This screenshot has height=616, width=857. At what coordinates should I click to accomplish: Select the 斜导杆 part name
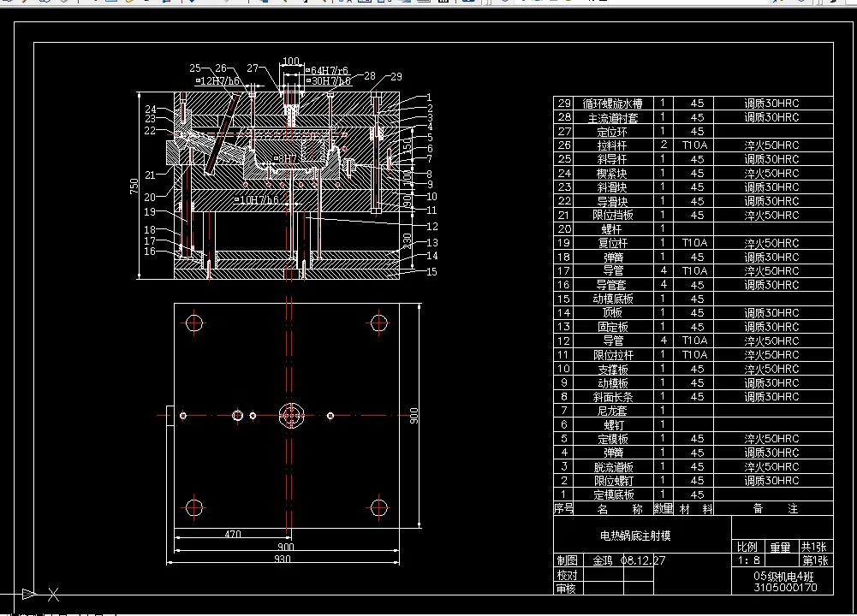pos(612,159)
